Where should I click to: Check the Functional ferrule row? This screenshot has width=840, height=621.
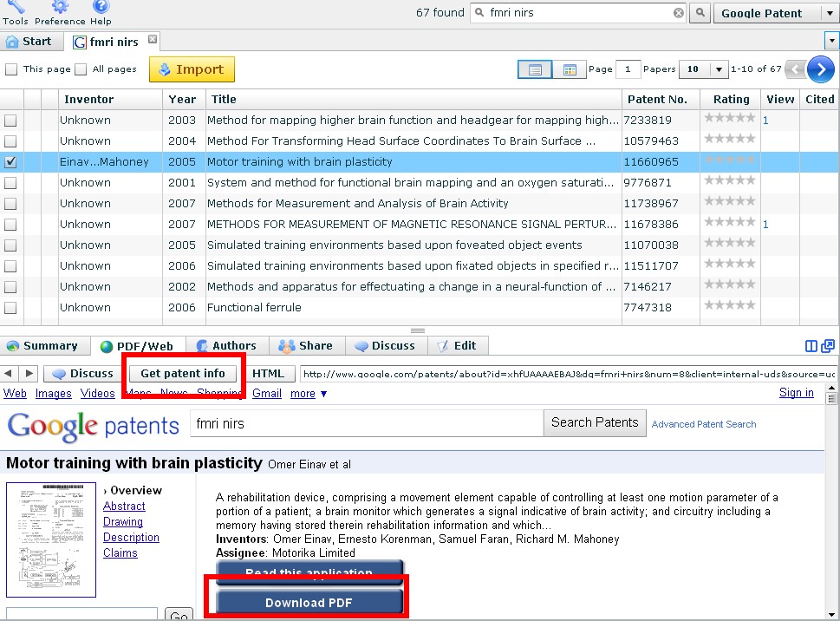pyautogui.click(x=10, y=308)
